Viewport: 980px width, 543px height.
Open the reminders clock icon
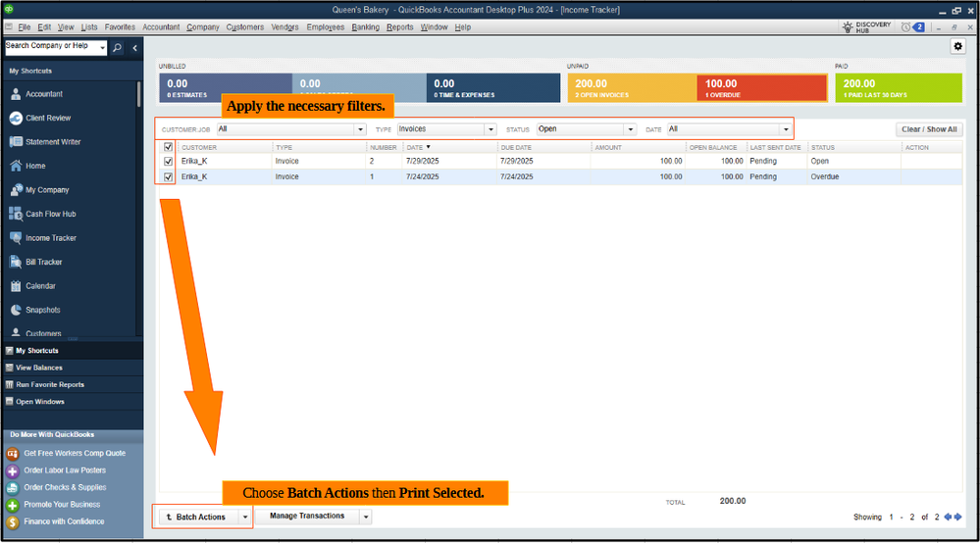(x=905, y=26)
